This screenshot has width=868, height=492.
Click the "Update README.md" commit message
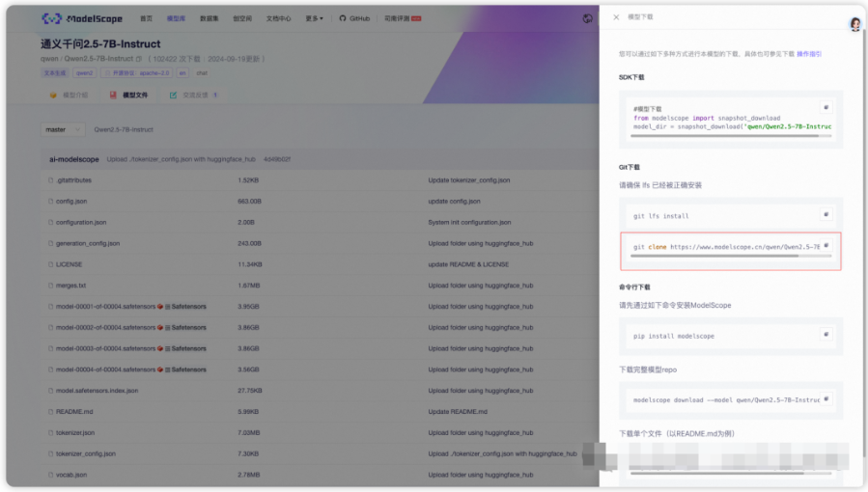[458, 411]
